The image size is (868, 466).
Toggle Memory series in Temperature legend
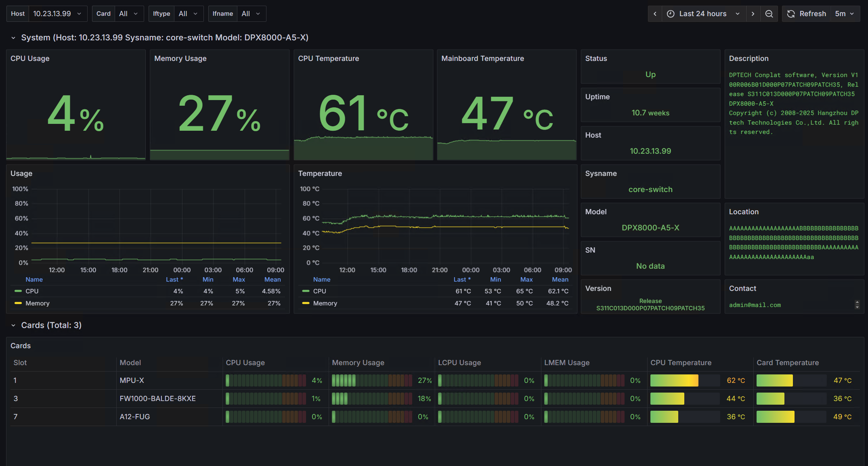pyautogui.click(x=325, y=303)
